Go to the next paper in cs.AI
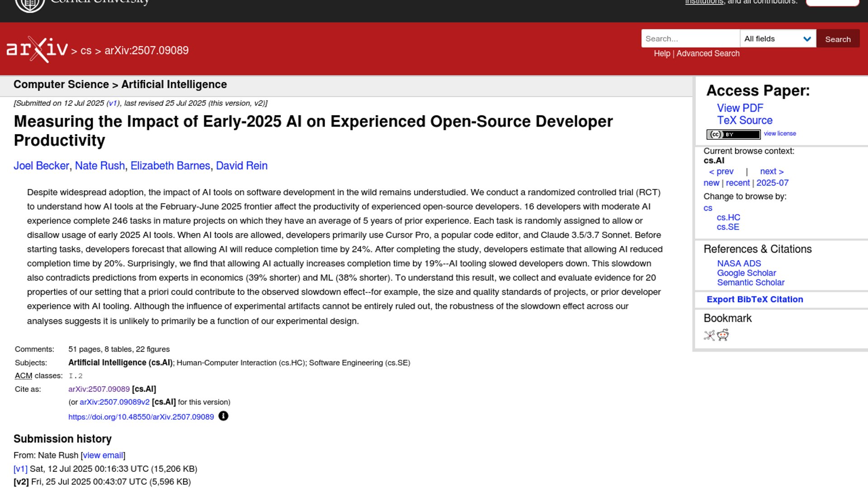 [x=771, y=171]
